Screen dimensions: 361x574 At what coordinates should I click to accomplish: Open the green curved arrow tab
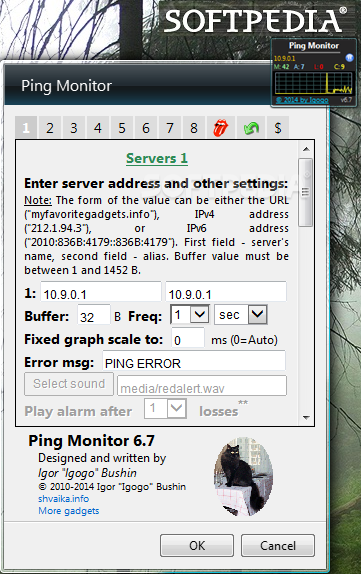251,128
